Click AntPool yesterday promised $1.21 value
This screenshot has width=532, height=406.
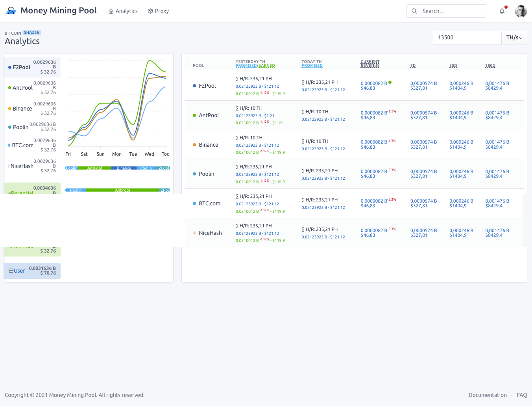269,116
